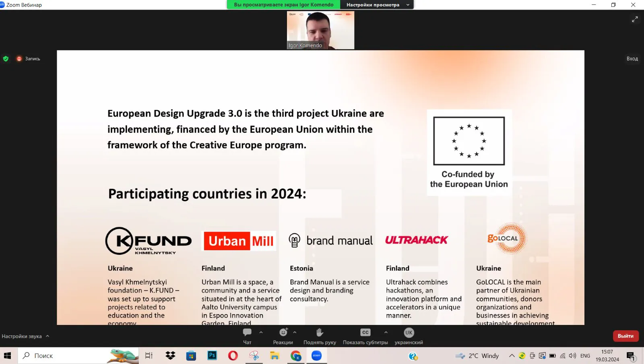Switch the ENG input language
This screenshot has width=644, height=364.
(x=585, y=356)
